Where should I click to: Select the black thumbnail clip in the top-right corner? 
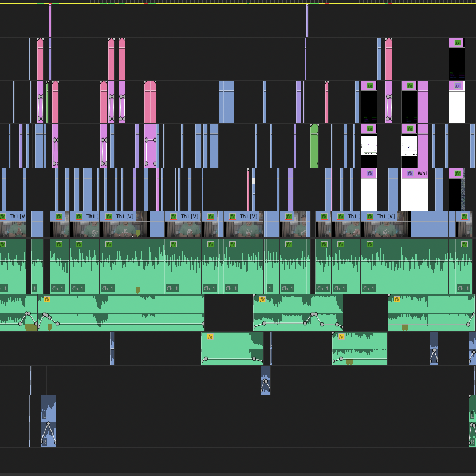pos(456,63)
